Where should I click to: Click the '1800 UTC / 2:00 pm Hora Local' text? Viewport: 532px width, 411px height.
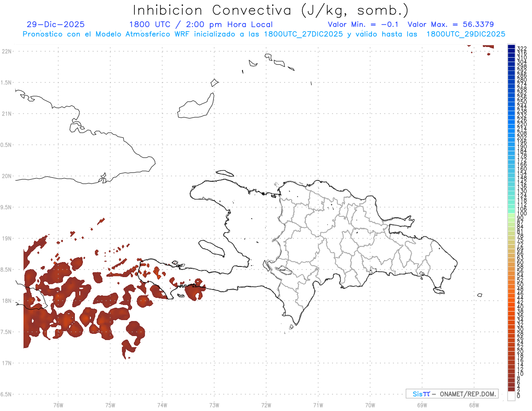pos(201,25)
